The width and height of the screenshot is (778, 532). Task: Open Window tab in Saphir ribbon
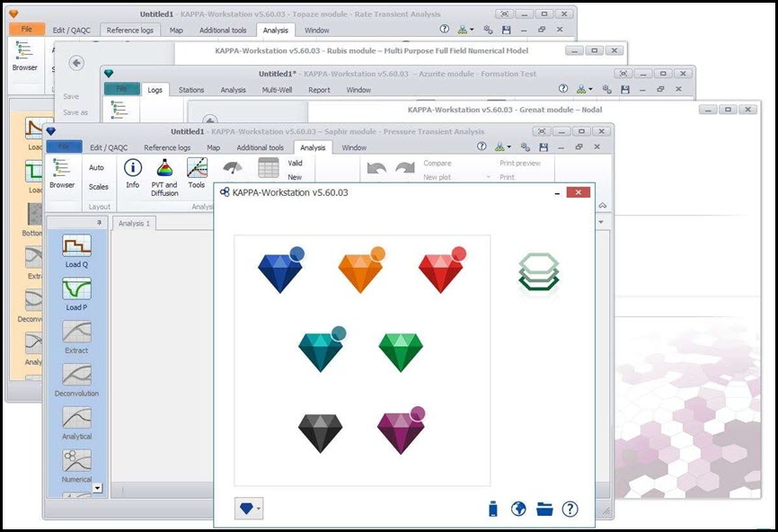(x=354, y=148)
